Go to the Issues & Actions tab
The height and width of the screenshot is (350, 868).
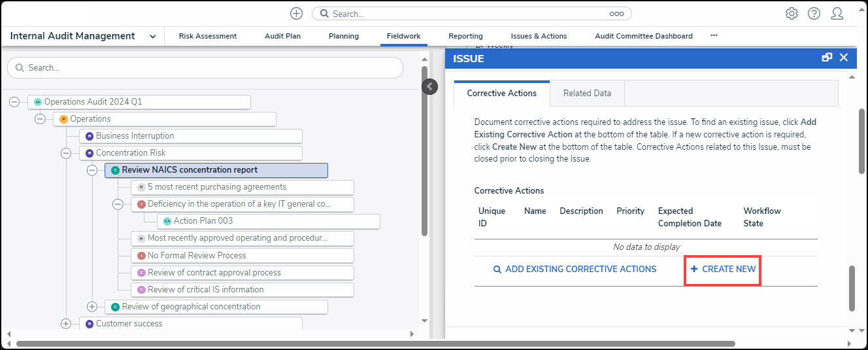[539, 37]
